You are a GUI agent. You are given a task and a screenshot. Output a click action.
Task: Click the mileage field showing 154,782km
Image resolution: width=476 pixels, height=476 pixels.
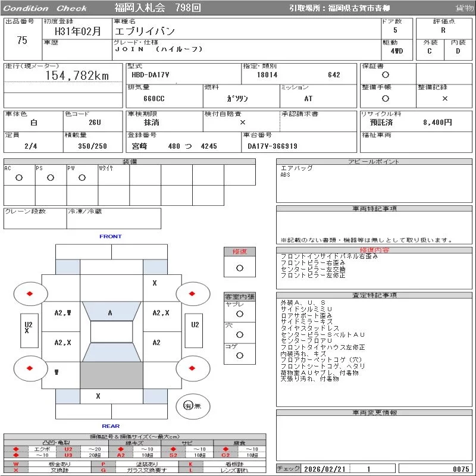77,76
